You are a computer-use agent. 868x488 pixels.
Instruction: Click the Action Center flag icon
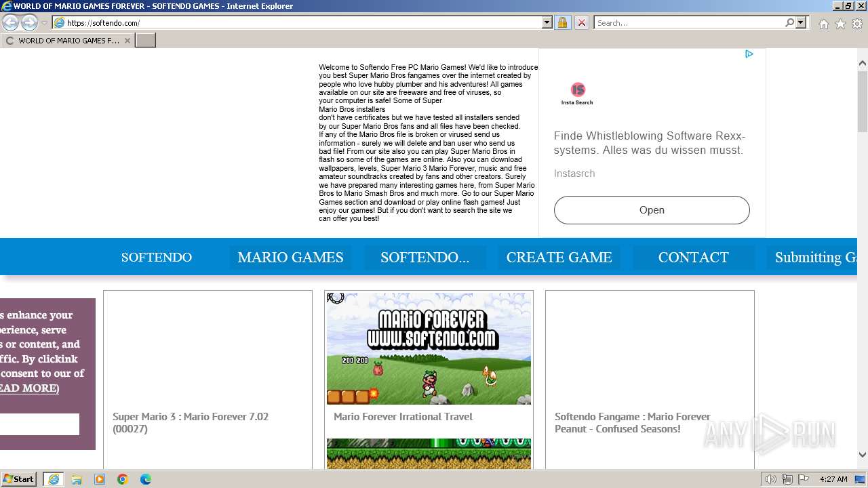[x=804, y=479]
